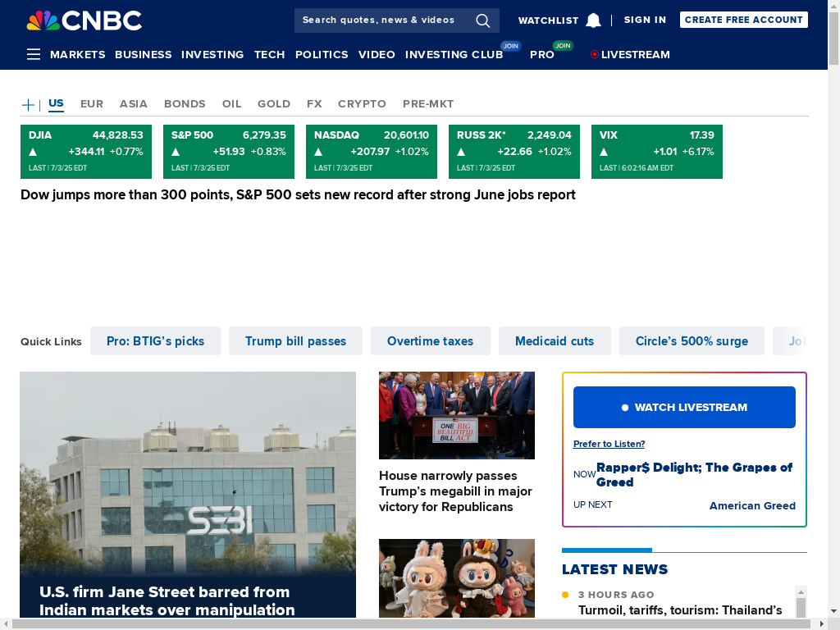Open the hamburger menu icon
Screen dimensions: 840x630
click(33, 54)
